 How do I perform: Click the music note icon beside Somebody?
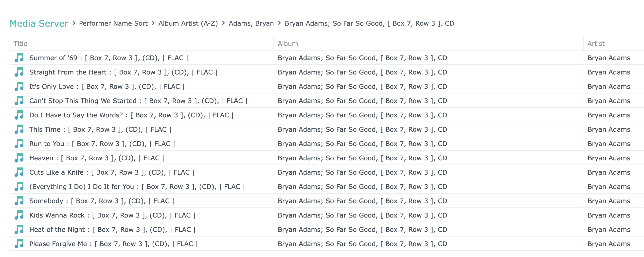pos(19,201)
